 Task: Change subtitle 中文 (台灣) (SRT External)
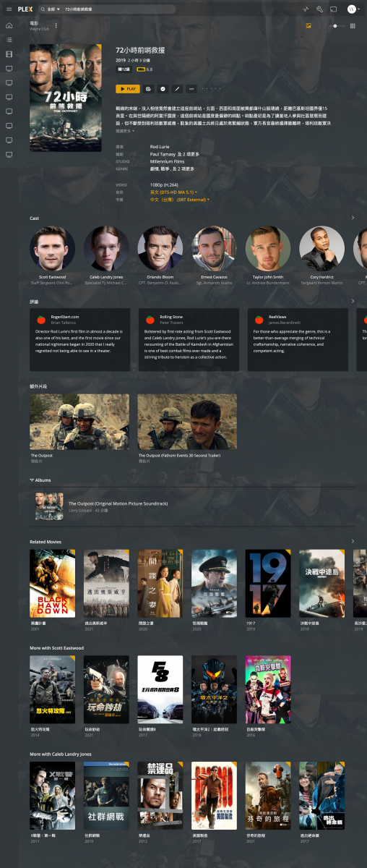click(180, 200)
